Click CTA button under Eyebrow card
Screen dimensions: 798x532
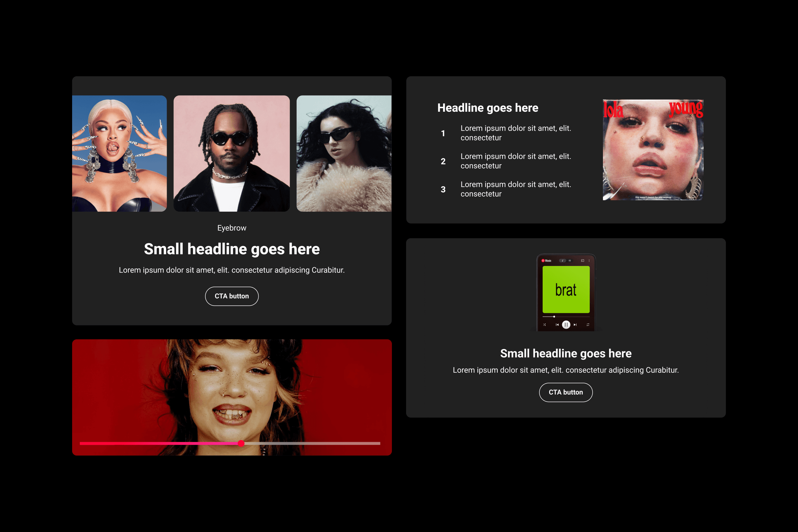pos(232,296)
